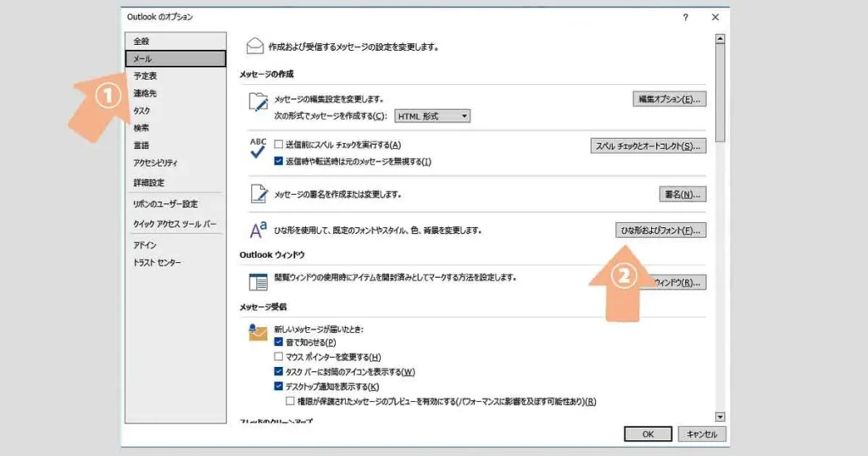Confirm with the OK button
The width and height of the screenshot is (868, 456).
(648, 435)
